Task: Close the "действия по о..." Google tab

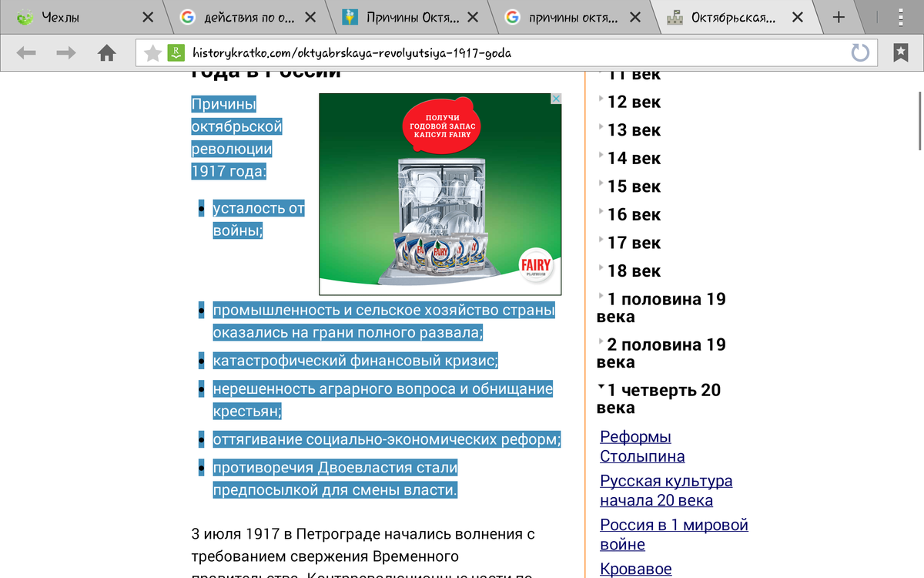Action: point(310,17)
